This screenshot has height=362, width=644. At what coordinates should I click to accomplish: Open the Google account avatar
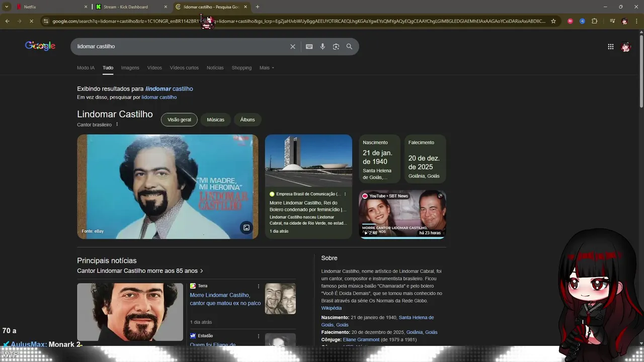pos(626,47)
